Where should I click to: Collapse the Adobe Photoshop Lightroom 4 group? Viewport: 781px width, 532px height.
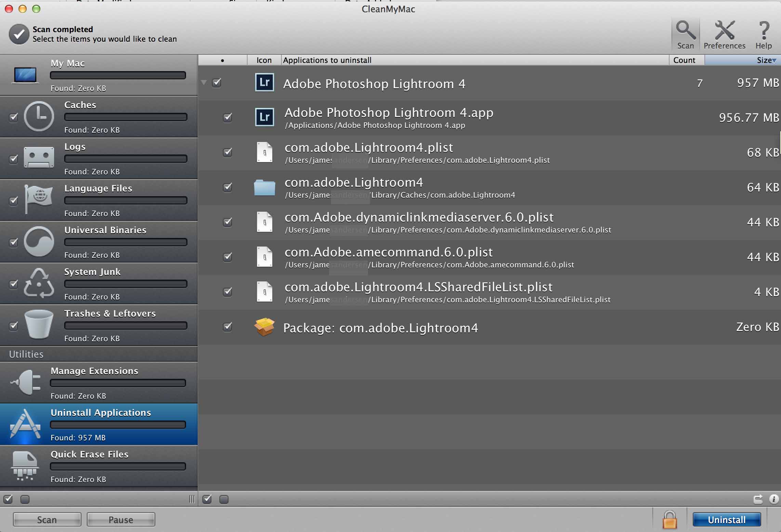coord(204,82)
